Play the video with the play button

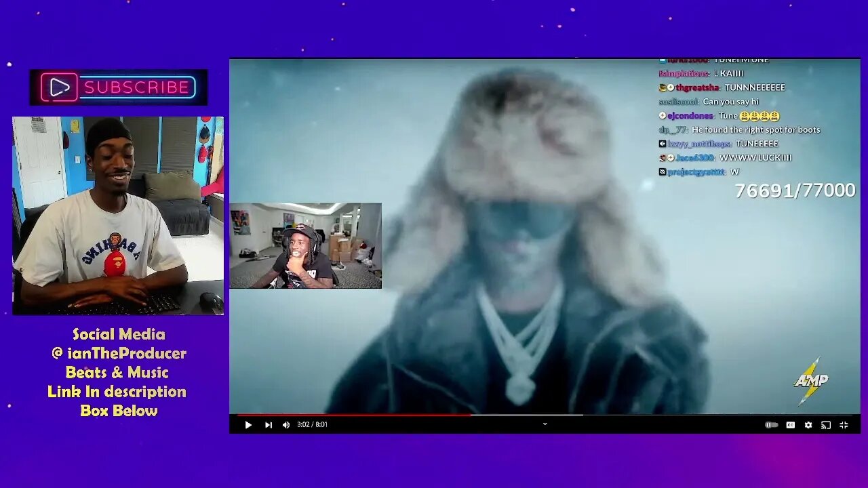(x=248, y=425)
